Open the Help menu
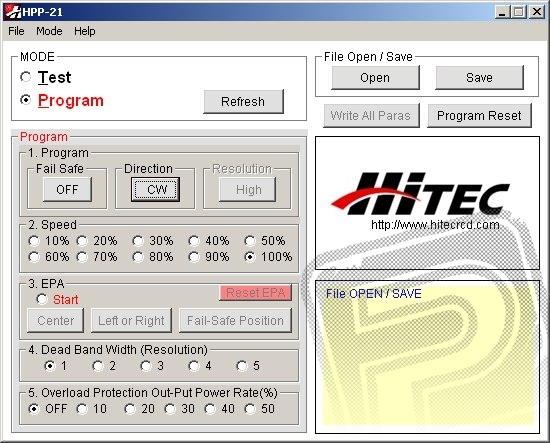Viewport: 550px width, 443px height. pyautogui.click(x=85, y=31)
